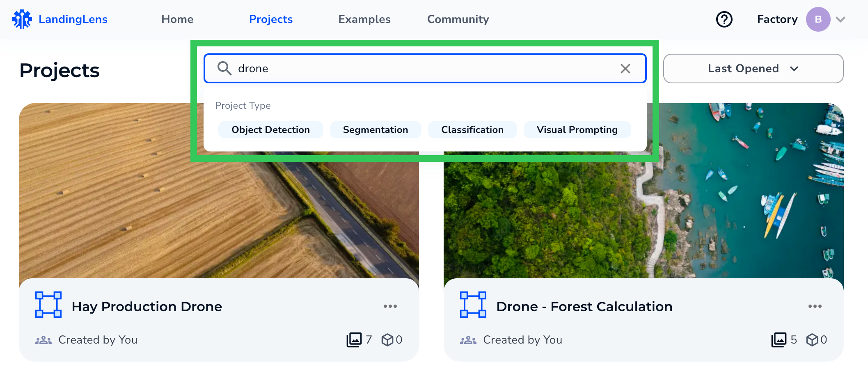Click the image count icon showing 7
Screen dimensions: 868x376
pyautogui.click(x=355, y=339)
